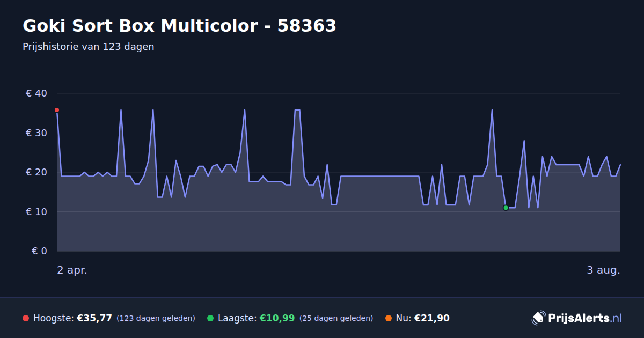Open the PrijsAlerts.nl brand text
The height and width of the screenshot is (338, 644).
(585, 318)
